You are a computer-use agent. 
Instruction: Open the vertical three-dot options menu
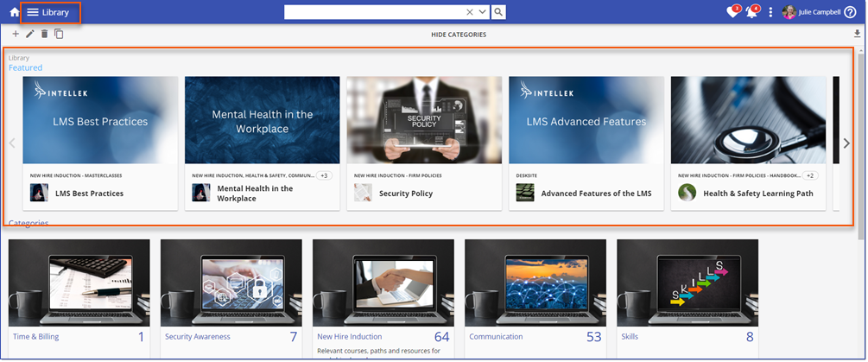point(770,12)
